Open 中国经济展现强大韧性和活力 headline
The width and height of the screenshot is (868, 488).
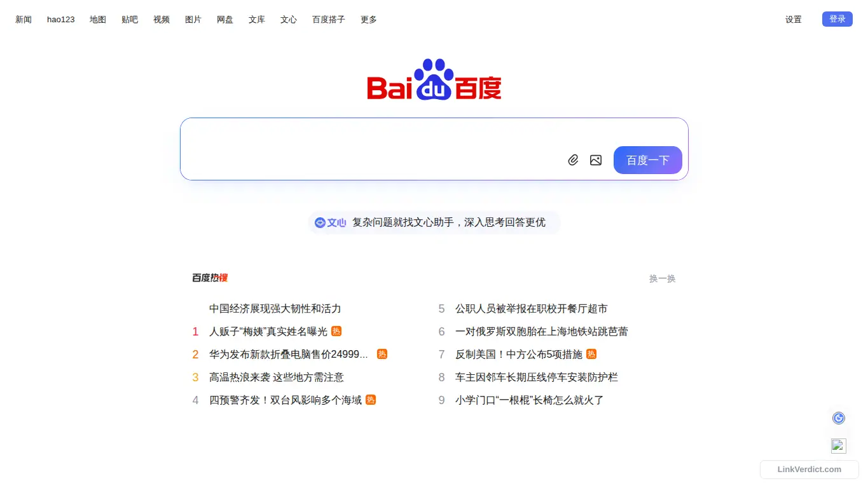[x=275, y=309]
